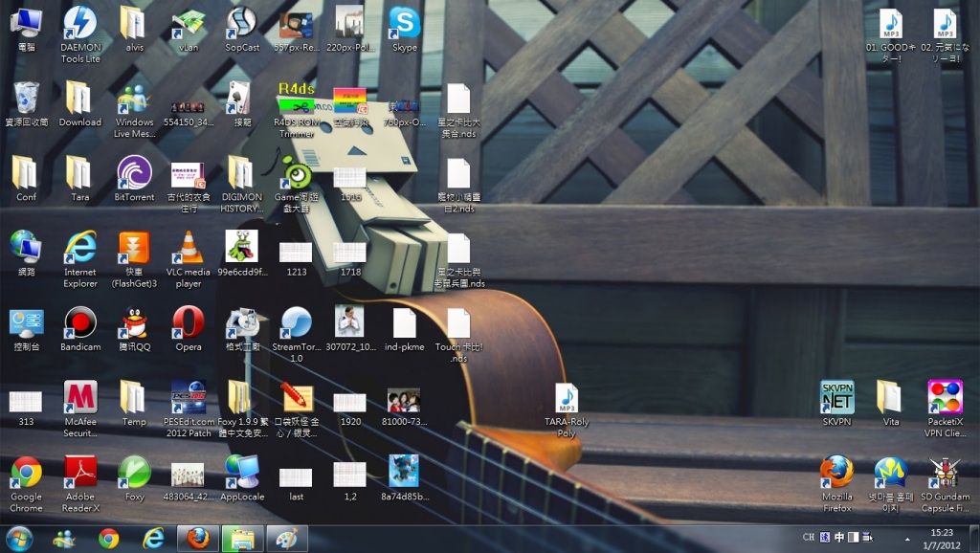980x553 pixels.
Task: Toggle the 中 Chinese/English input mode
Action: pos(839,538)
